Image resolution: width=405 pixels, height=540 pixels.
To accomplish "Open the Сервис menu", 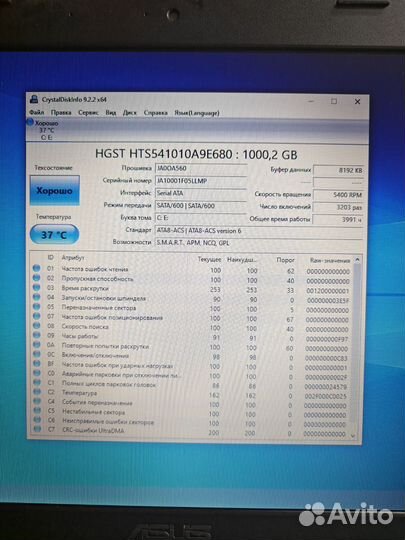I will [88, 112].
